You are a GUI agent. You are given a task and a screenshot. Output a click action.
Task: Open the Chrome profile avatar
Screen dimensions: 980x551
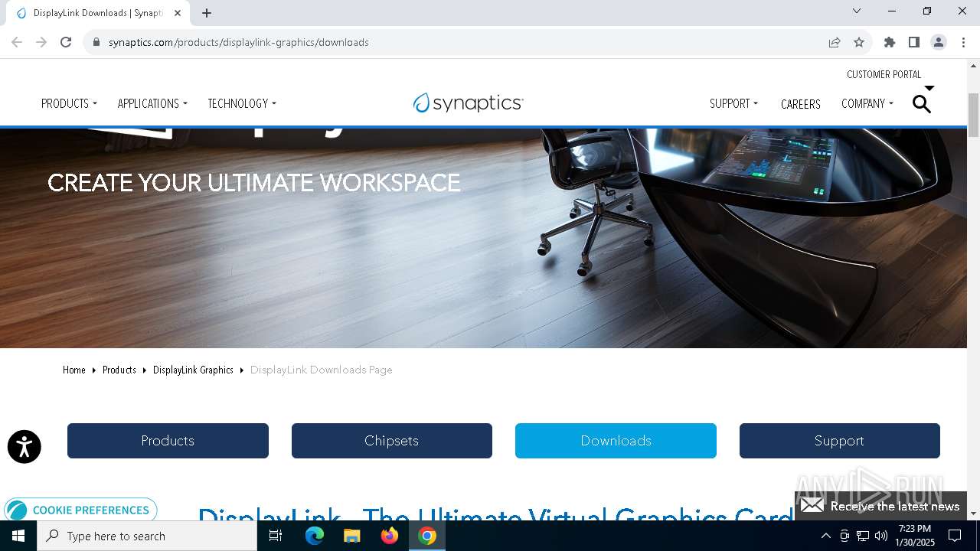point(939,42)
